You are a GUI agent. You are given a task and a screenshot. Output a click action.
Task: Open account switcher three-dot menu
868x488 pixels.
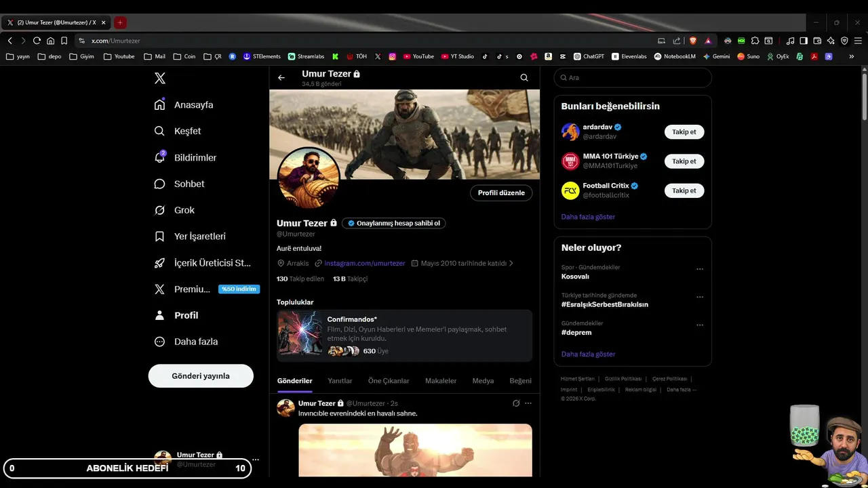pos(256,460)
